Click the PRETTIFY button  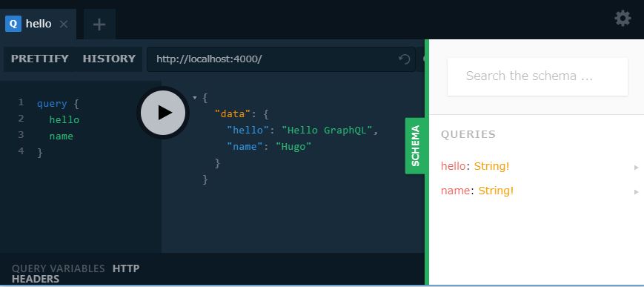click(40, 59)
